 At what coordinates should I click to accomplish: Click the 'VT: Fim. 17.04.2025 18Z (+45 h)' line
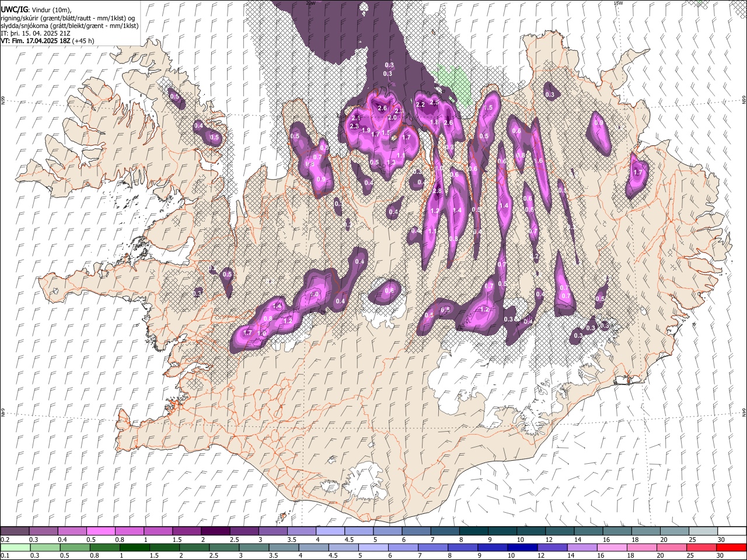(47, 41)
